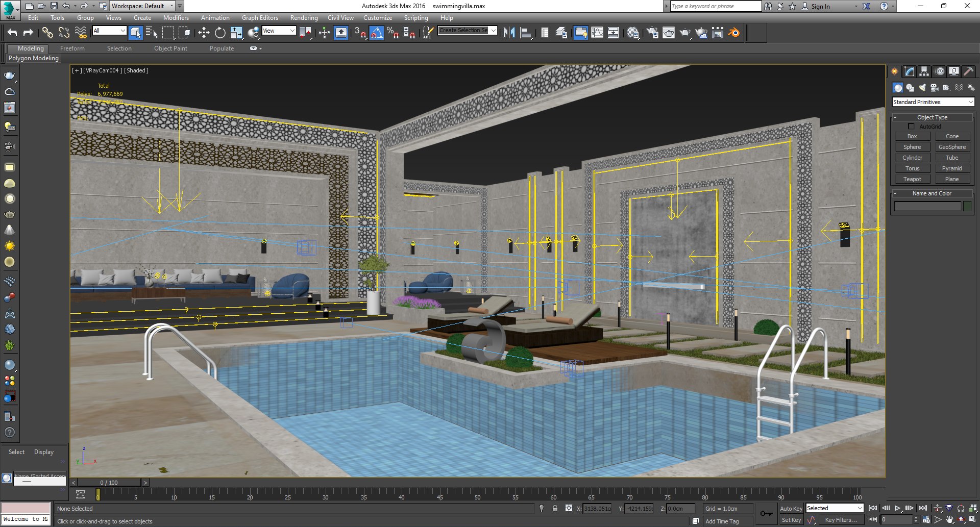Open the Modify command panel tab
The height and width of the screenshot is (527, 980).
pyautogui.click(x=910, y=71)
